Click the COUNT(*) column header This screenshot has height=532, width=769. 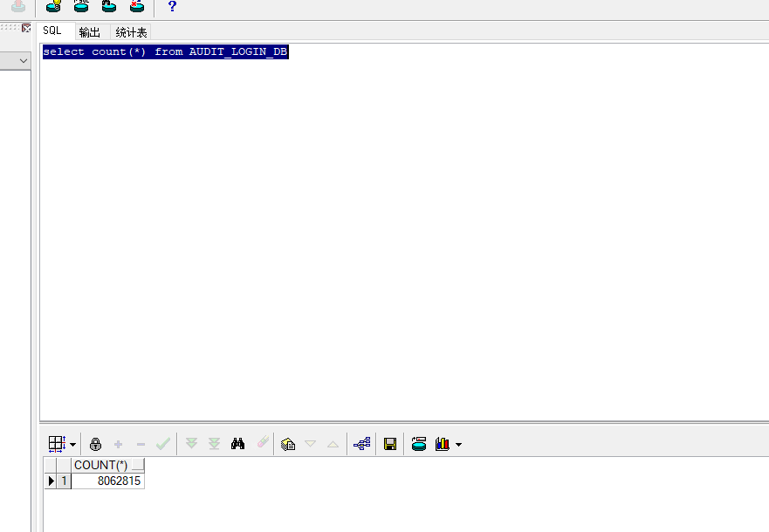click(x=101, y=465)
